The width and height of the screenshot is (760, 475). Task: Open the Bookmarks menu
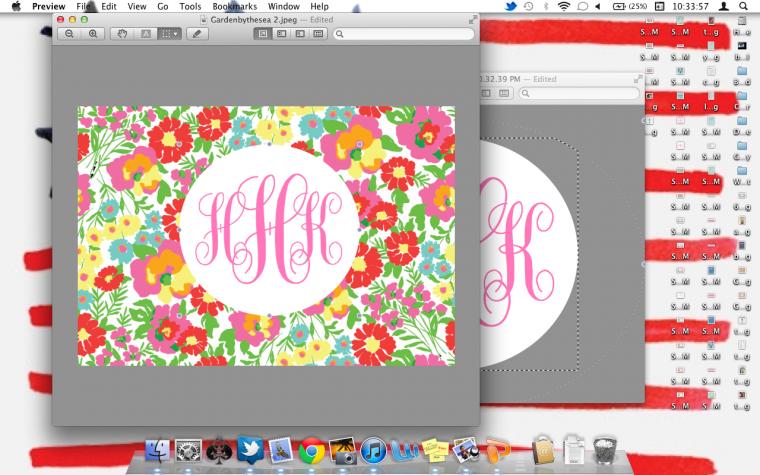[x=235, y=6]
